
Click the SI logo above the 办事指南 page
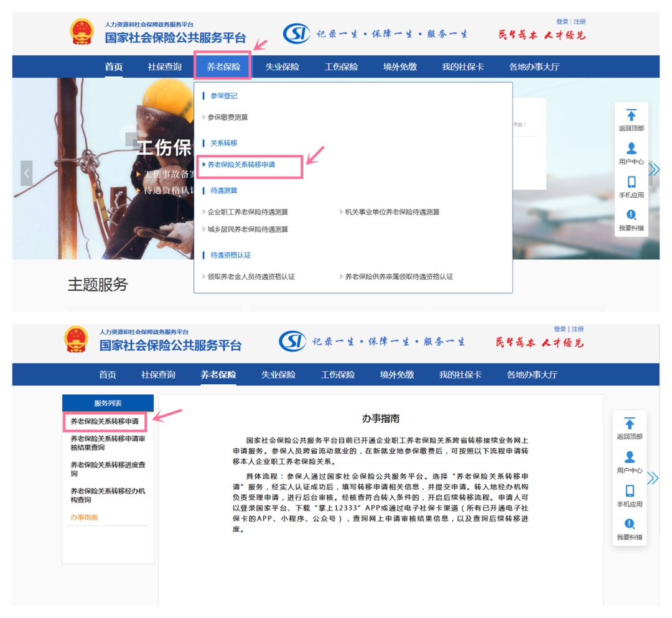click(x=292, y=341)
